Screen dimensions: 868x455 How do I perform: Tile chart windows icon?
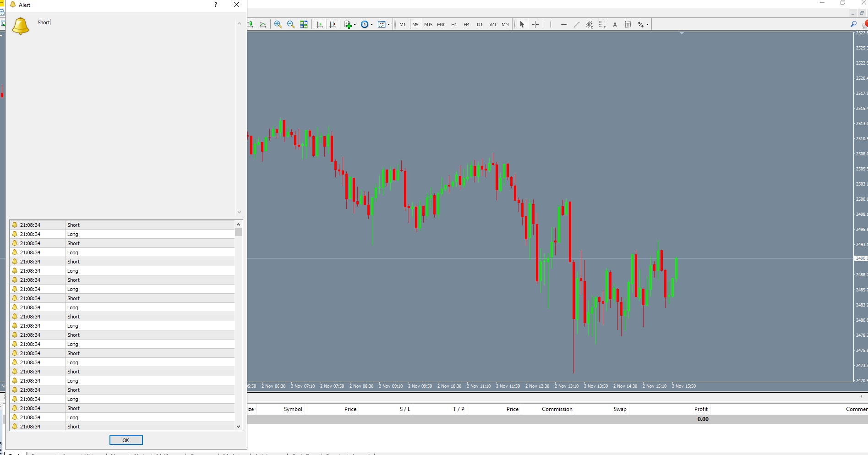[x=304, y=24]
